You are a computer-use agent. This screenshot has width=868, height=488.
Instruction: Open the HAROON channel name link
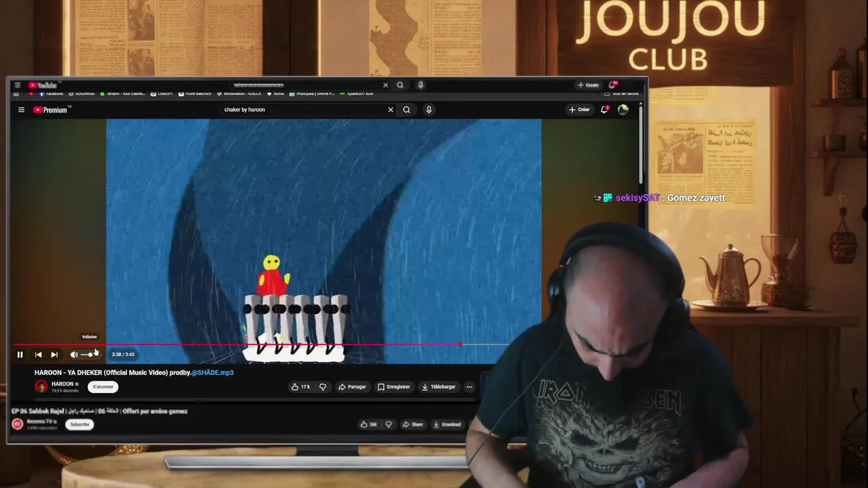[62, 384]
